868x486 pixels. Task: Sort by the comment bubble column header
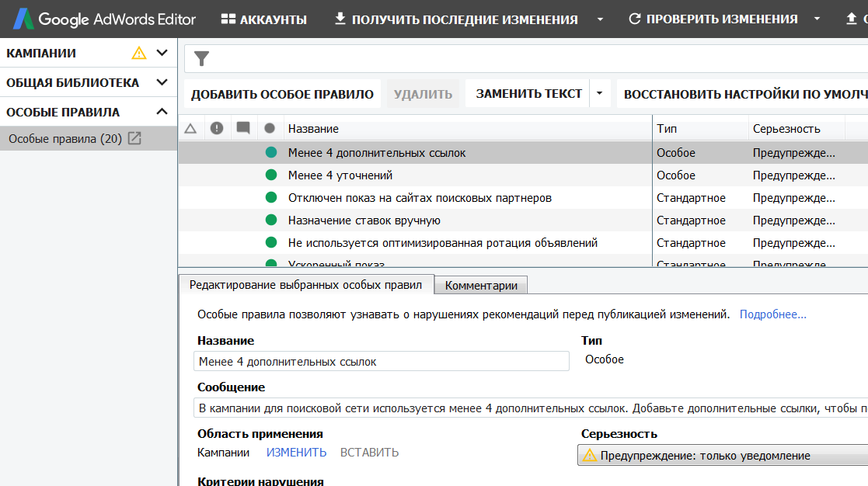[x=243, y=128]
